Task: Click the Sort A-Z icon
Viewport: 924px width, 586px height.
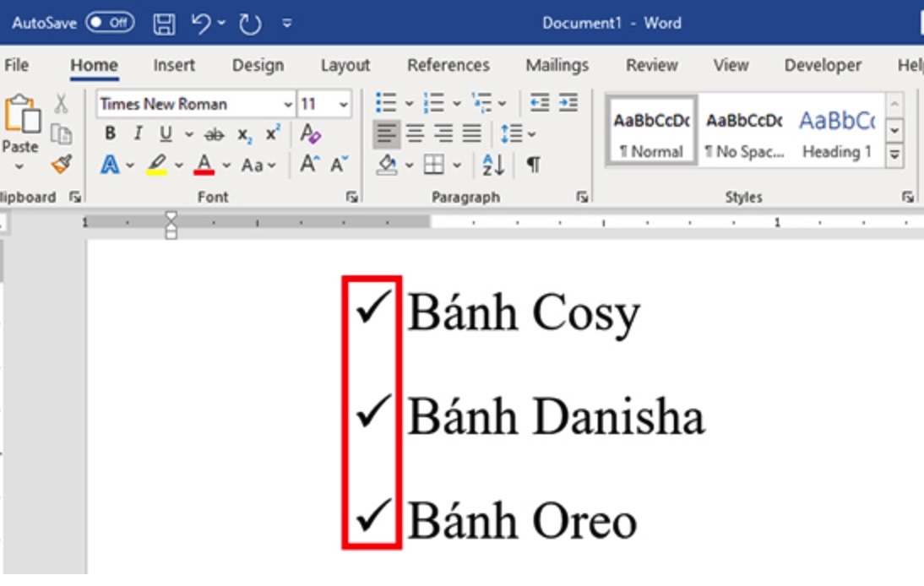Action: [492, 165]
